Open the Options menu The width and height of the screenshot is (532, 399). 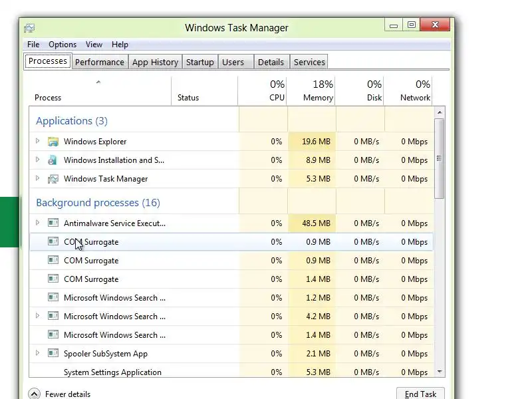[x=63, y=45]
